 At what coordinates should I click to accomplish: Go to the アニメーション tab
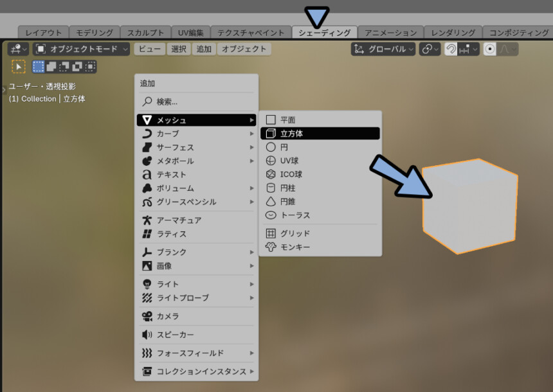390,32
